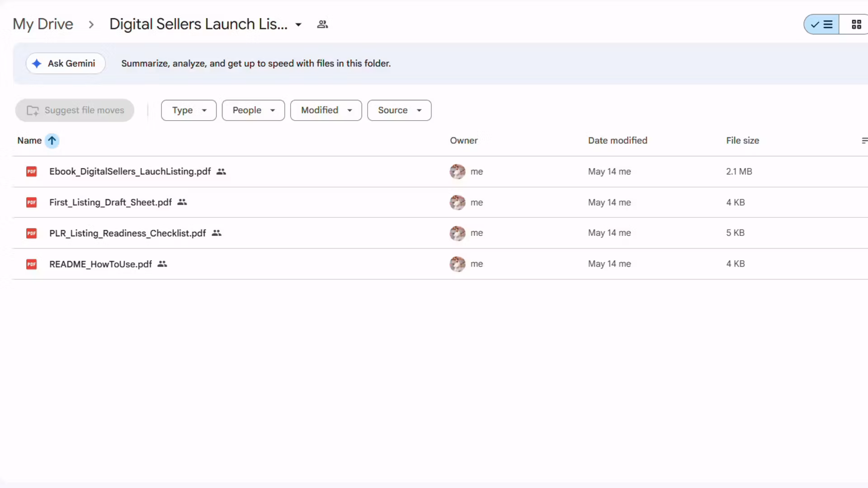
Task: Go to My Drive breadcrumb
Action: pos(43,24)
